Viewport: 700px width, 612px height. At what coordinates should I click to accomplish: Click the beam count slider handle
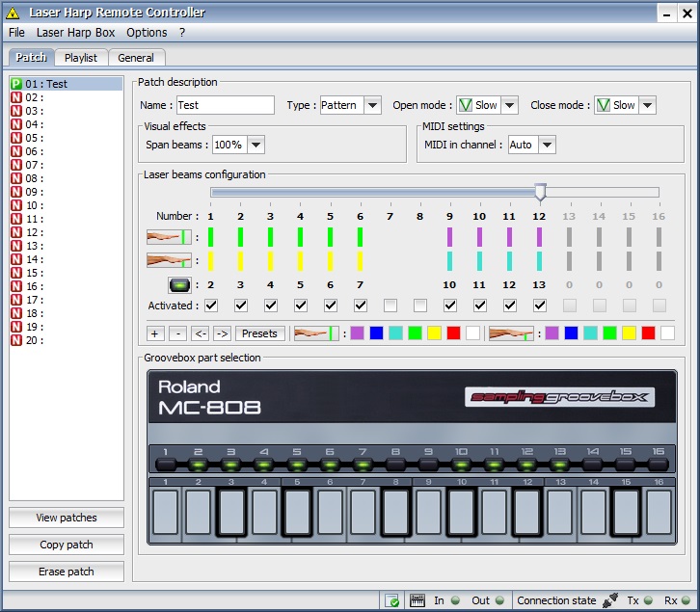pos(540,192)
